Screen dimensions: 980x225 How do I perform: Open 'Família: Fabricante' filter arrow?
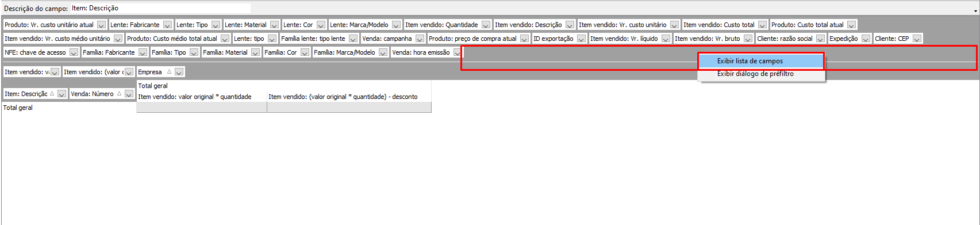point(143,52)
